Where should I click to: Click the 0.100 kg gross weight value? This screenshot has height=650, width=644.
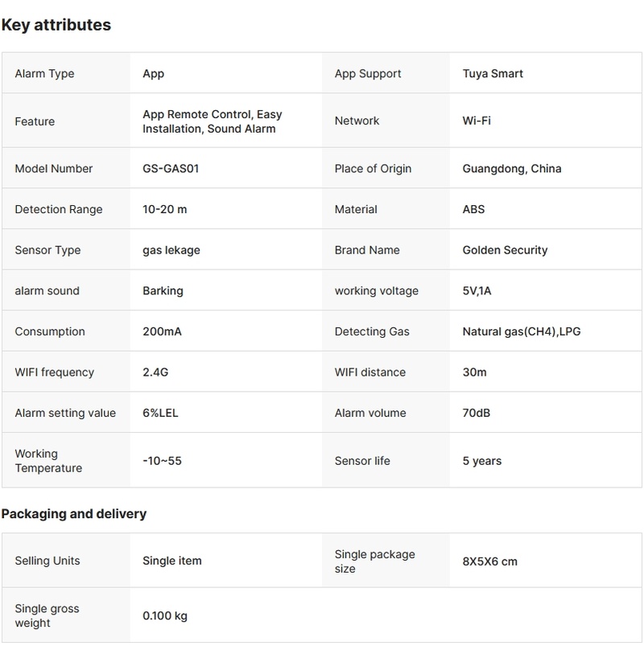(164, 616)
